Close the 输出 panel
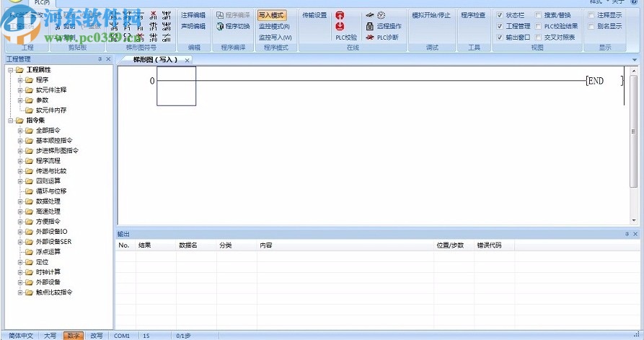 (635, 234)
